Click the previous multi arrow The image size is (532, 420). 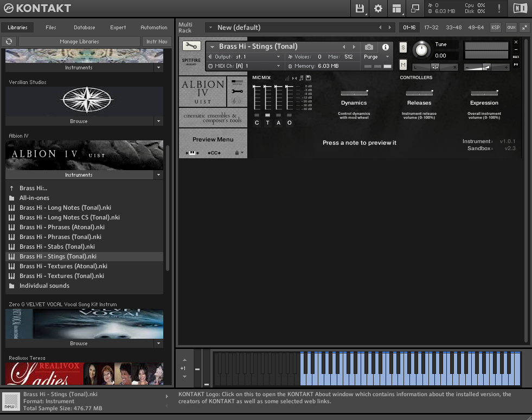[380, 28]
